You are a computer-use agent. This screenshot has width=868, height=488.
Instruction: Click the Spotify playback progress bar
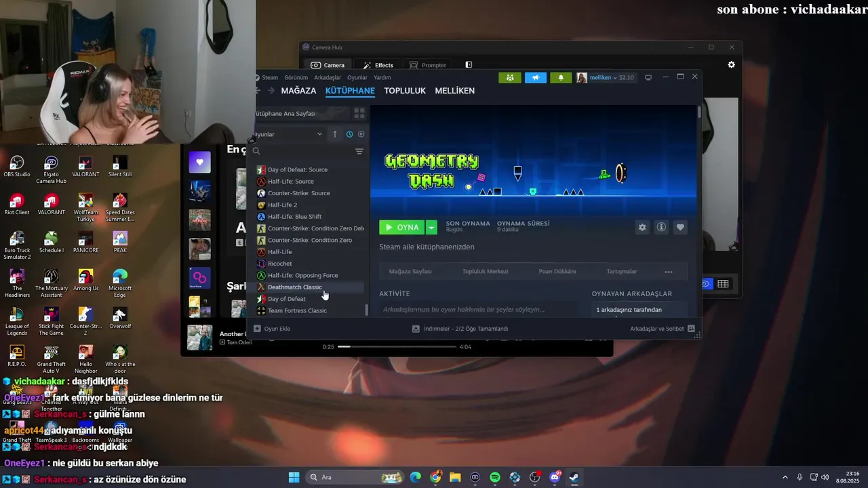397,346
